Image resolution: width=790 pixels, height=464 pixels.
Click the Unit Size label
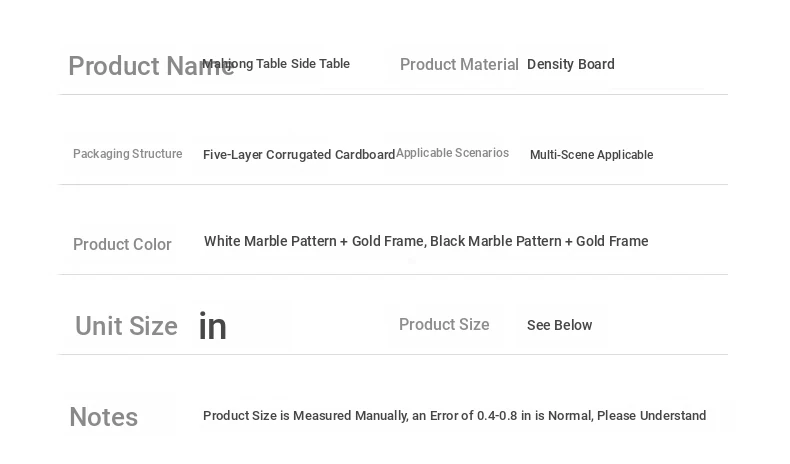coord(126,326)
